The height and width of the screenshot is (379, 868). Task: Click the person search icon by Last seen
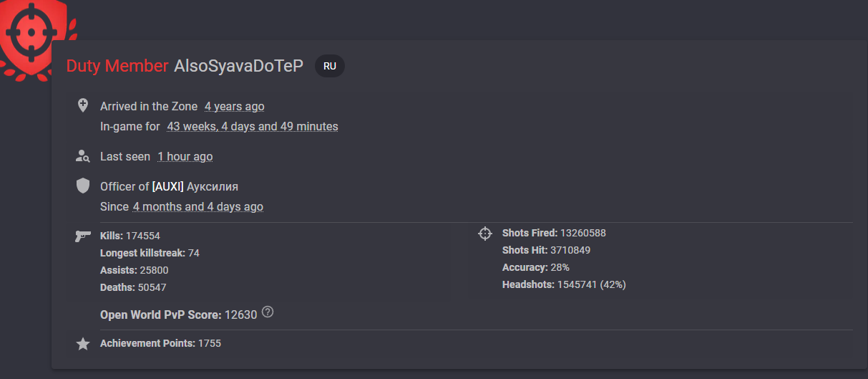(x=83, y=155)
